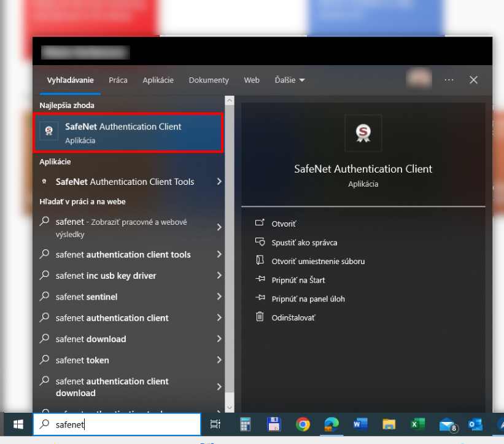Expand 'safenet authentication client' suggestion arrow
The image size is (504, 444).
pyautogui.click(x=219, y=317)
